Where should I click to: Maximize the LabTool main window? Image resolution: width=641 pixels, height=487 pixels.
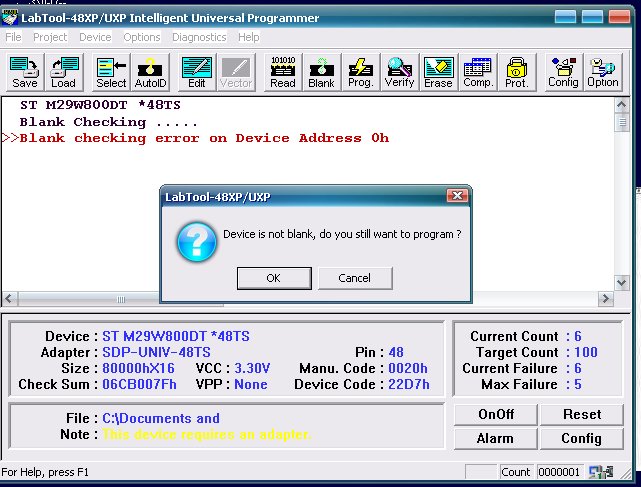[592, 17]
